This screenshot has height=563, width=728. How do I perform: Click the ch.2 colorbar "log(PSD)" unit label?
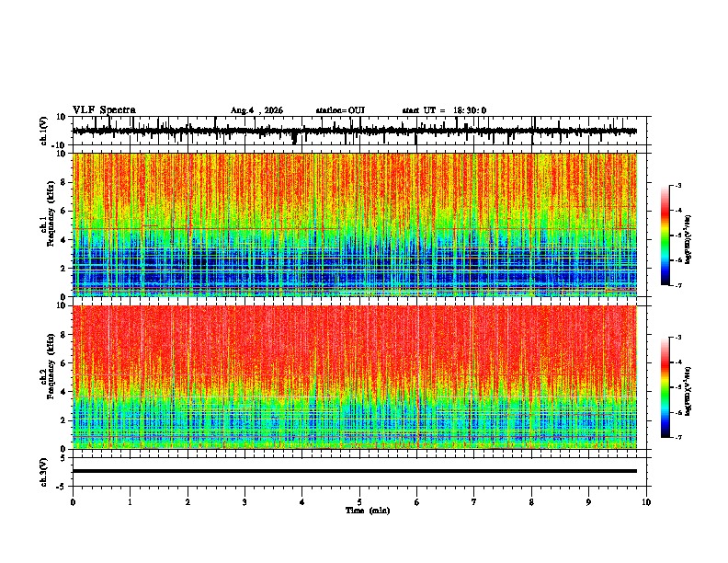point(688,391)
